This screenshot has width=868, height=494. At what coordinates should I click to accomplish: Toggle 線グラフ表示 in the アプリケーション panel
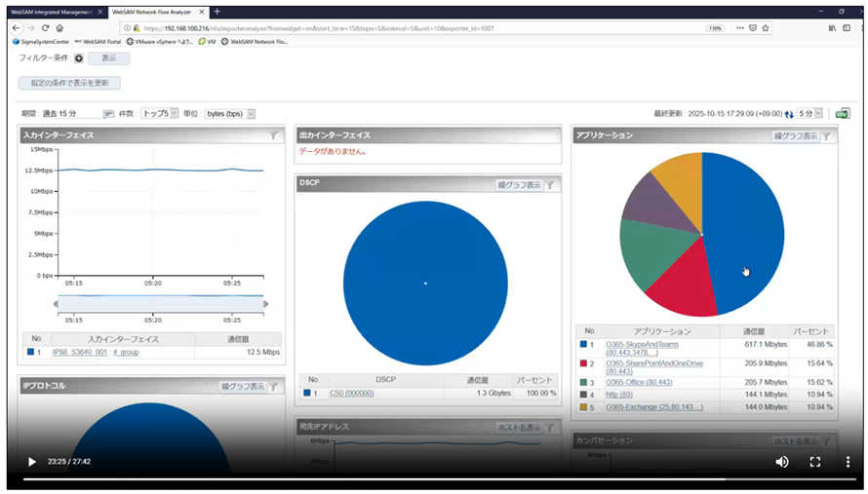(x=795, y=136)
